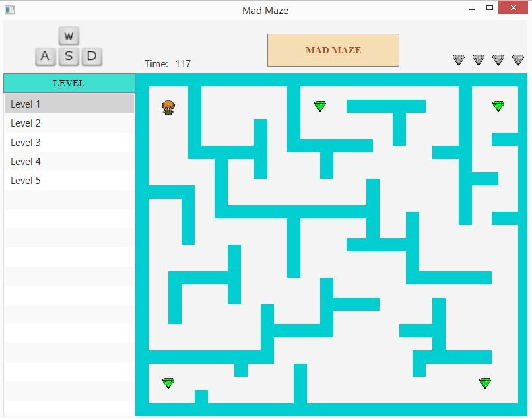Screen dimensions: 532x419
Task: Click the green gem at the bottom right
Action: [x=484, y=383]
